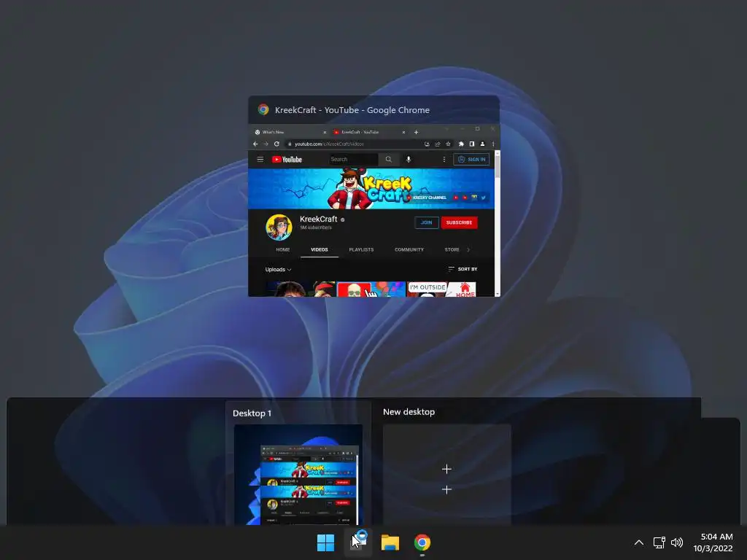747x560 pixels.
Task: Click the YouTube Search field
Action: [354, 159]
